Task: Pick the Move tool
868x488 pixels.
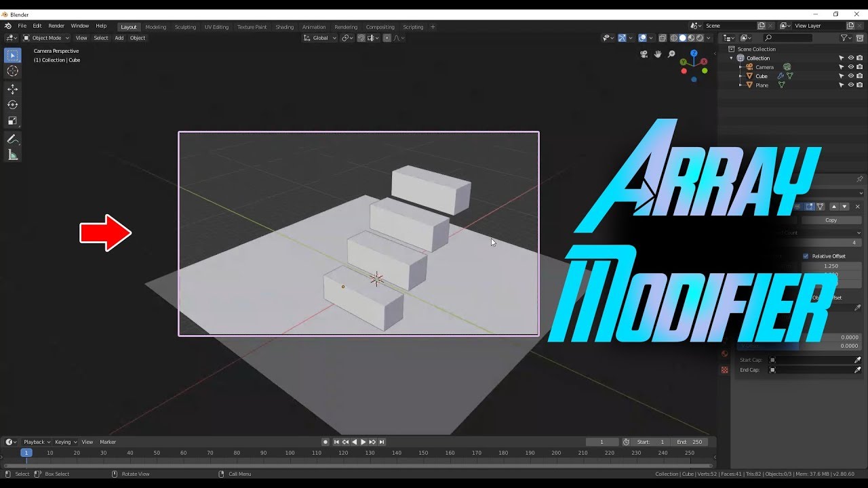Action: (12, 89)
